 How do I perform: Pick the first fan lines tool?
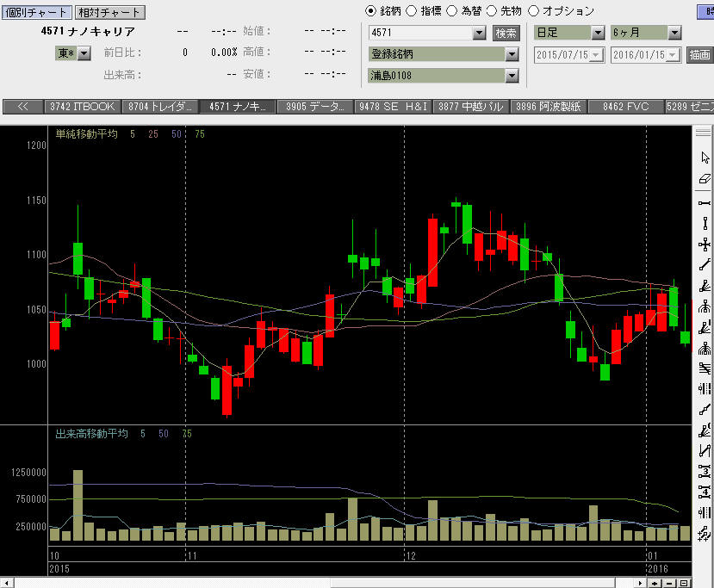[705, 286]
